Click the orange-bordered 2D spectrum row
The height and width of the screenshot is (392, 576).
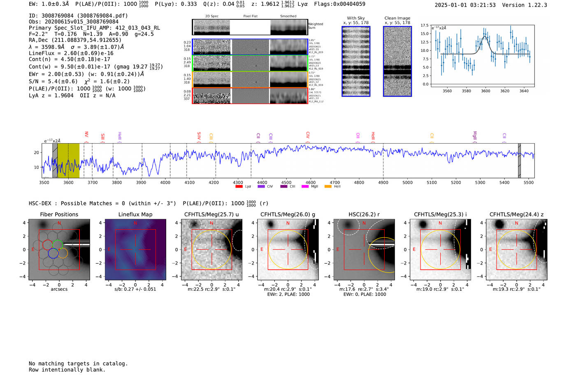250,79
